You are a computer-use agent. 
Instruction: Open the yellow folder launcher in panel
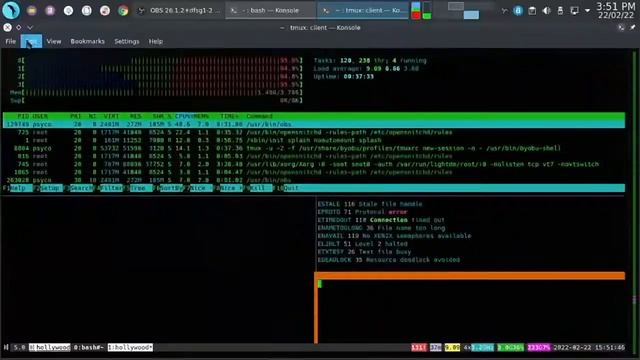click(32, 11)
